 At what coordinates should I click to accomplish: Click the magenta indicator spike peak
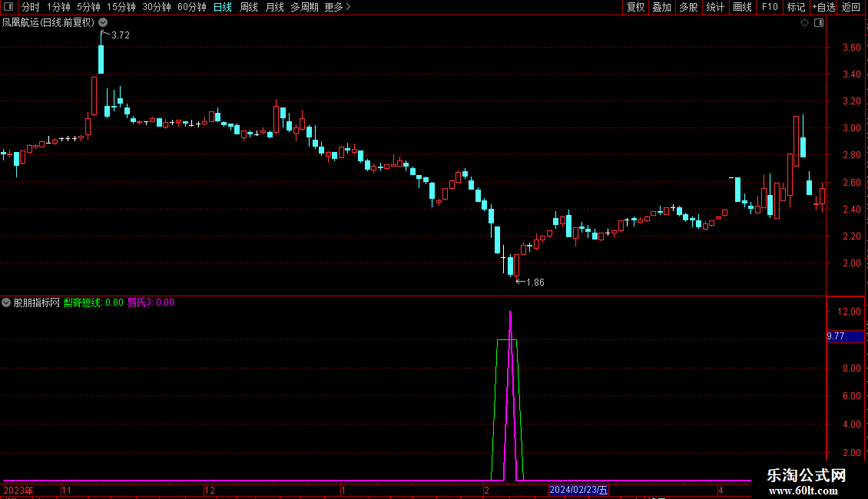click(510, 314)
